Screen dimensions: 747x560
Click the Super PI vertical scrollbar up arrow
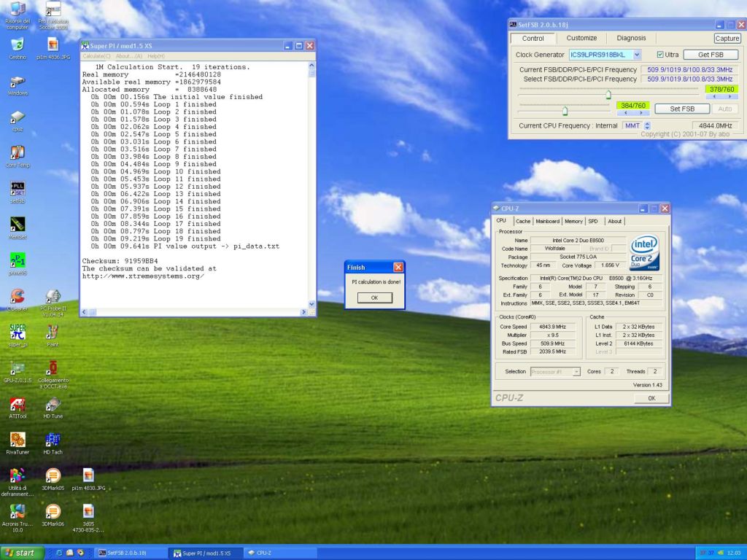(x=312, y=65)
